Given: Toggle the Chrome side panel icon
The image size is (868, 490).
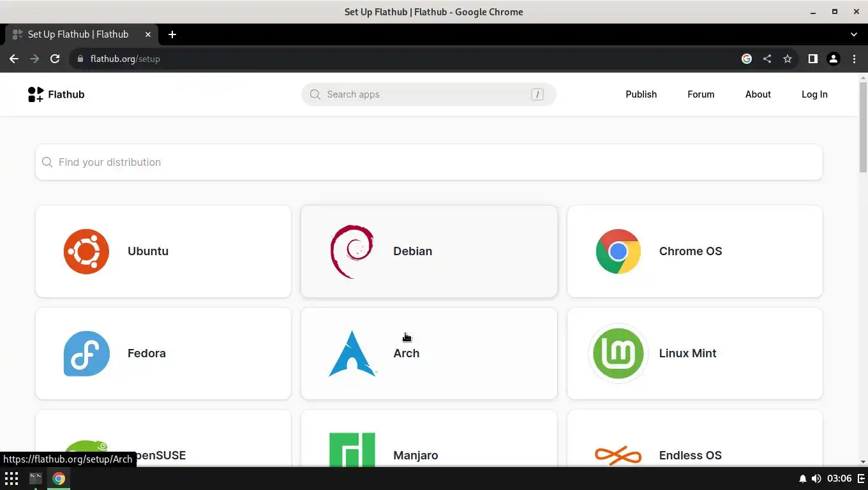Looking at the screenshot, I should pos(812,59).
